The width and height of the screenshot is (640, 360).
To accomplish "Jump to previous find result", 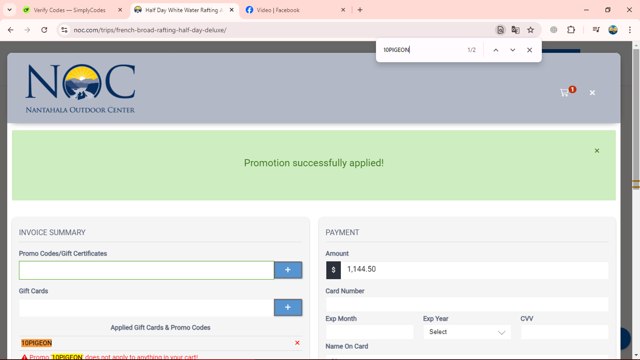I will (496, 50).
